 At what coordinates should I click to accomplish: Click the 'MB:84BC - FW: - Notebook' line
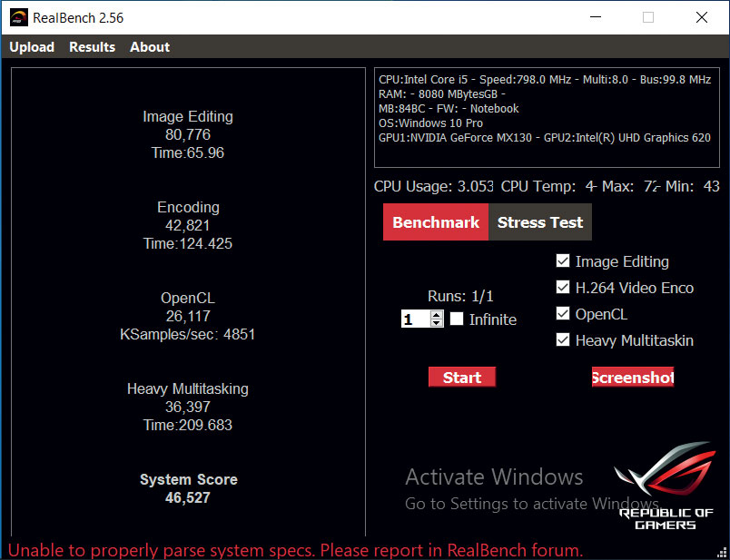(x=449, y=109)
